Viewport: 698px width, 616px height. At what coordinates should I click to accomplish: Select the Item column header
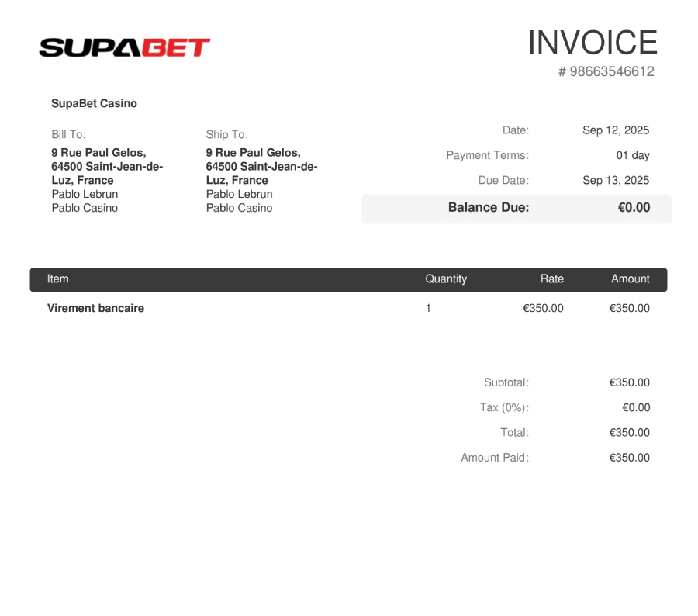click(x=57, y=279)
